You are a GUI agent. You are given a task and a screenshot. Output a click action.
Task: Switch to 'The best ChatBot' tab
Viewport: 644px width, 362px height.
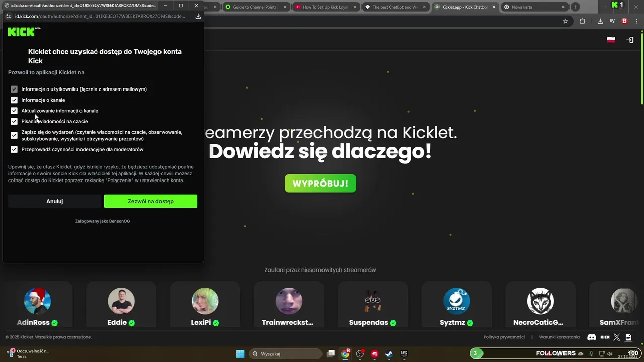pyautogui.click(x=395, y=7)
